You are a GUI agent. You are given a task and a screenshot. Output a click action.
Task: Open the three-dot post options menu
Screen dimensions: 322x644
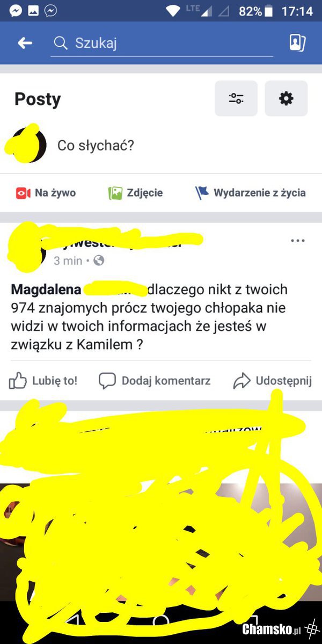pyautogui.click(x=298, y=241)
